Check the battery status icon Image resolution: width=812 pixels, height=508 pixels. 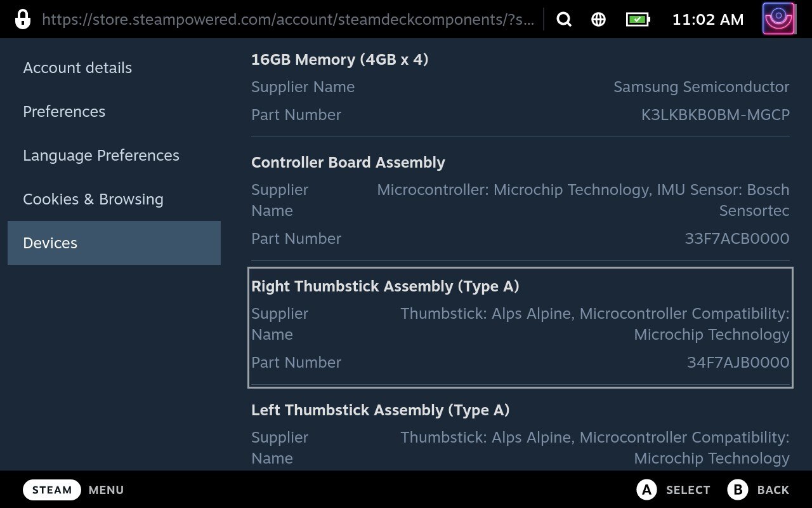pos(638,19)
